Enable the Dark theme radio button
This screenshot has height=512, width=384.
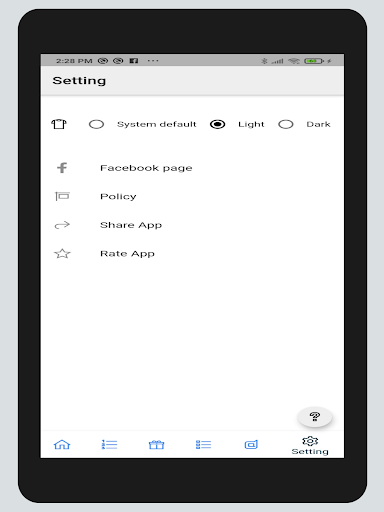pos(286,124)
